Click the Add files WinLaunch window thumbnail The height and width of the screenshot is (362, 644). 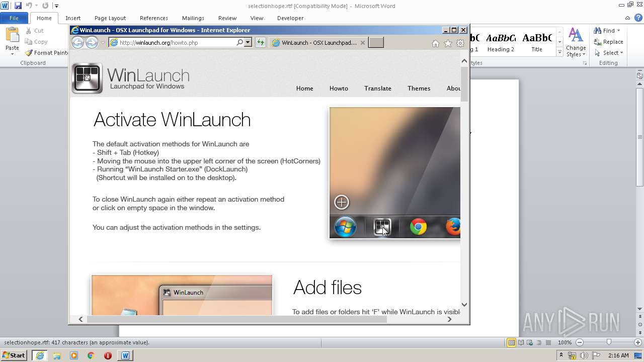pos(182,295)
